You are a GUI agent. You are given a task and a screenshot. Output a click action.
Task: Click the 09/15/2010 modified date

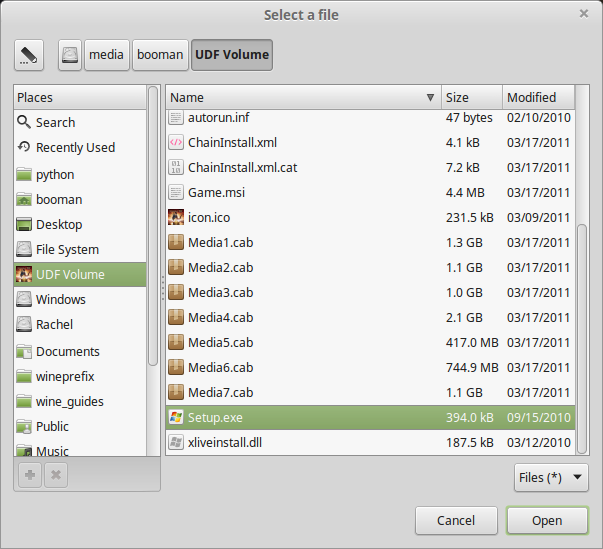click(x=538, y=418)
